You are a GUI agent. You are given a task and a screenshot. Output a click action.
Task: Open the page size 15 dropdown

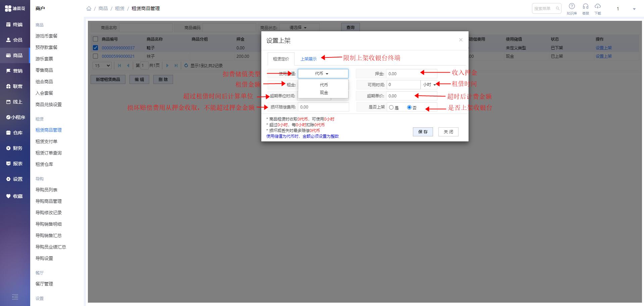pyautogui.click(x=102, y=65)
